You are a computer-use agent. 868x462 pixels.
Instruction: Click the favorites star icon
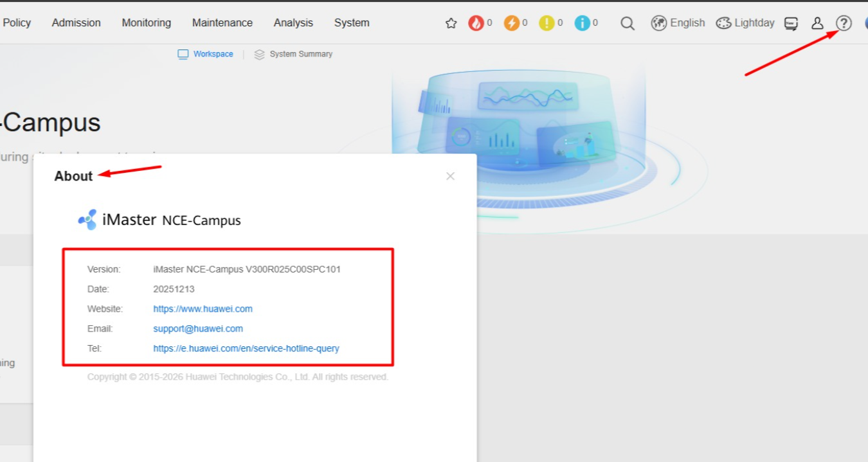pos(451,23)
